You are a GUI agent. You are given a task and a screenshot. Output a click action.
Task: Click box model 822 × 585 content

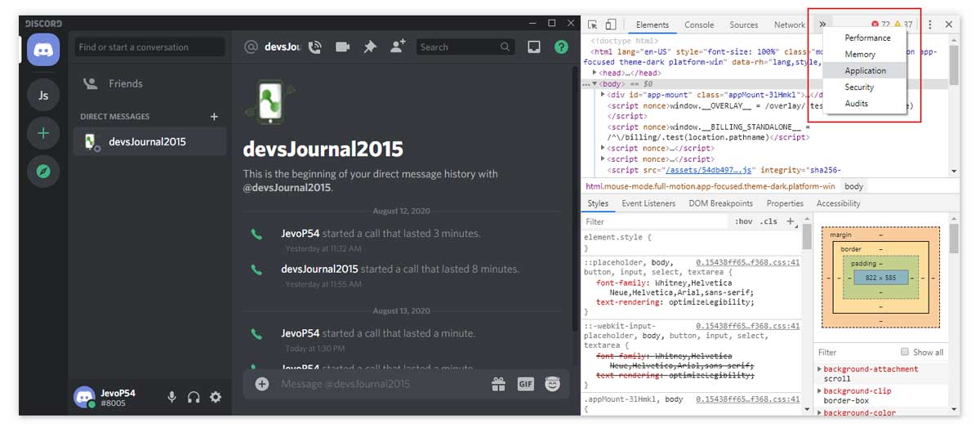pos(880,279)
